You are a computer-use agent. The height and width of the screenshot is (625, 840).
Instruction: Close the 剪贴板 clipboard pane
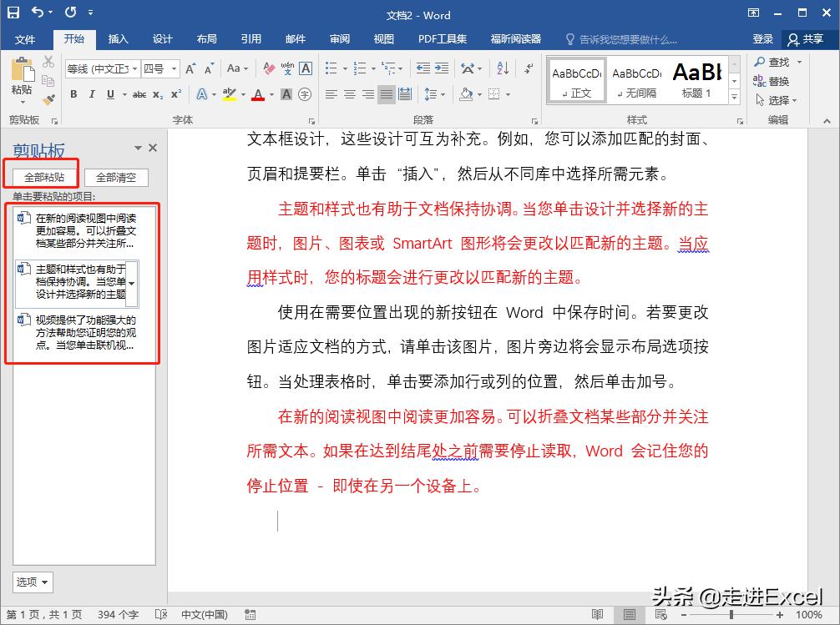point(154,148)
